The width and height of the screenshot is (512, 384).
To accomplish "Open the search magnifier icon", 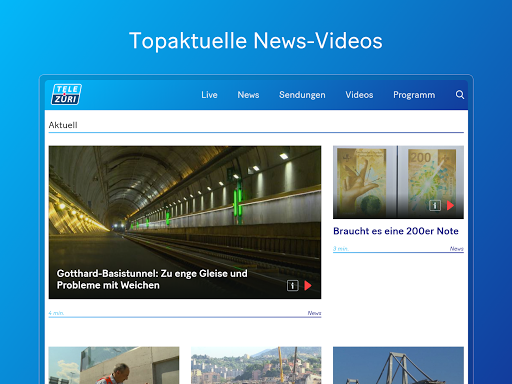I will (460, 95).
